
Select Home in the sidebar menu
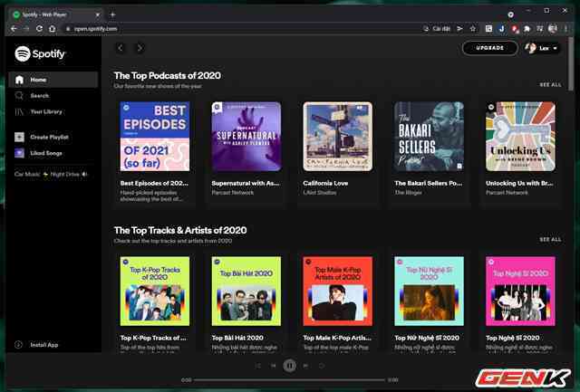click(37, 80)
